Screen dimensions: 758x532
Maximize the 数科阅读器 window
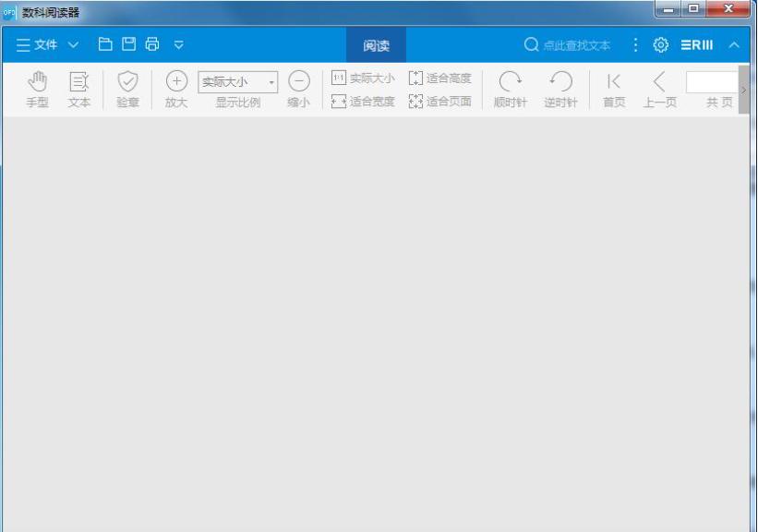[693, 8]
